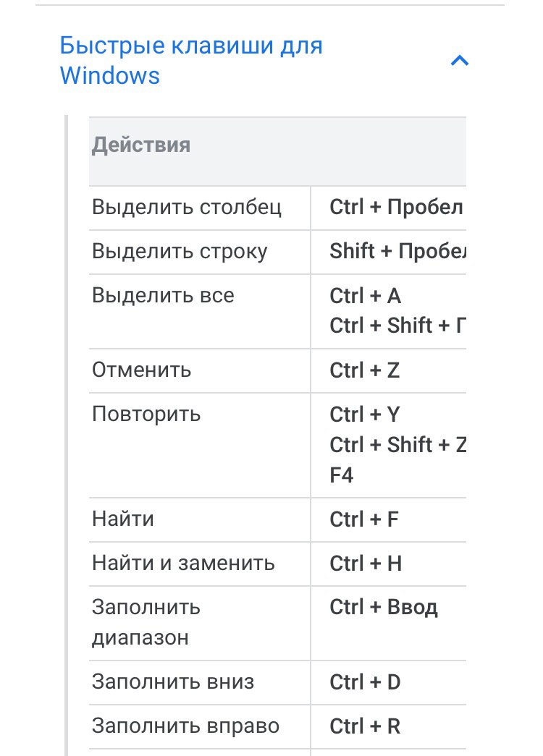Click the 'Быстрые клавиши для Windows' heading link
Screen dimensions: 543x756
(x=191, y=61)
